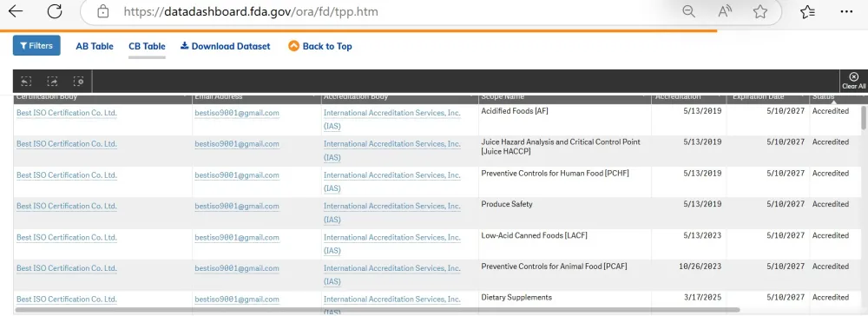Click the clear selections toolbar icon
The image size is (868, 316).
[79, 82]
